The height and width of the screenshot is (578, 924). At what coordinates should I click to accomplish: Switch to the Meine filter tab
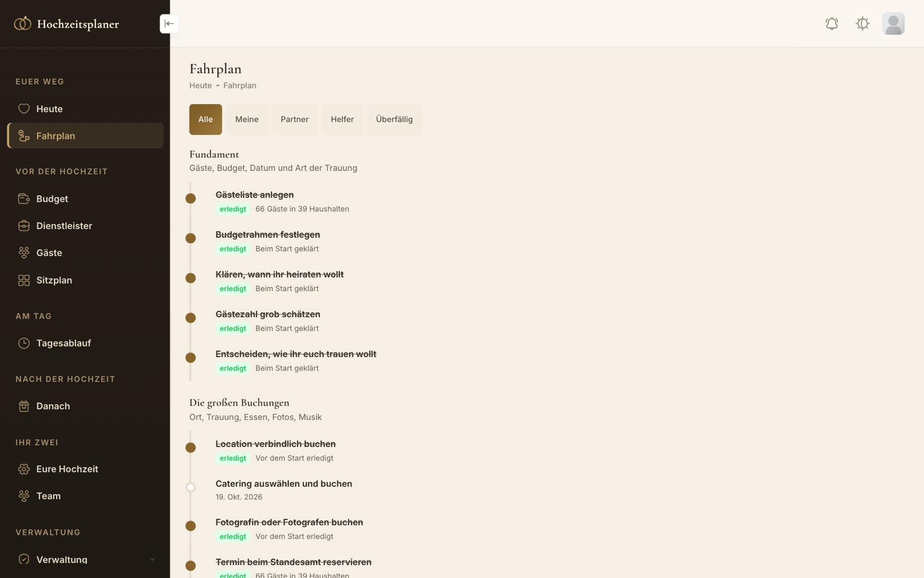point(247,119)
